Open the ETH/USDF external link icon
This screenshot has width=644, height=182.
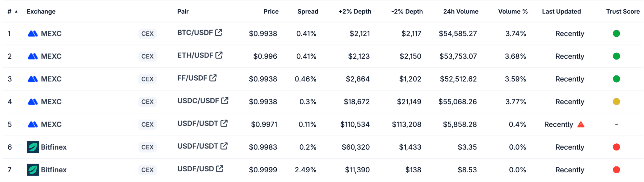point(219,55)
